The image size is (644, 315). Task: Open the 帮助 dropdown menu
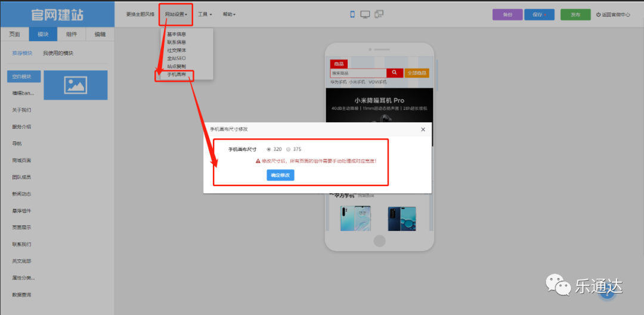coord(229,14)
